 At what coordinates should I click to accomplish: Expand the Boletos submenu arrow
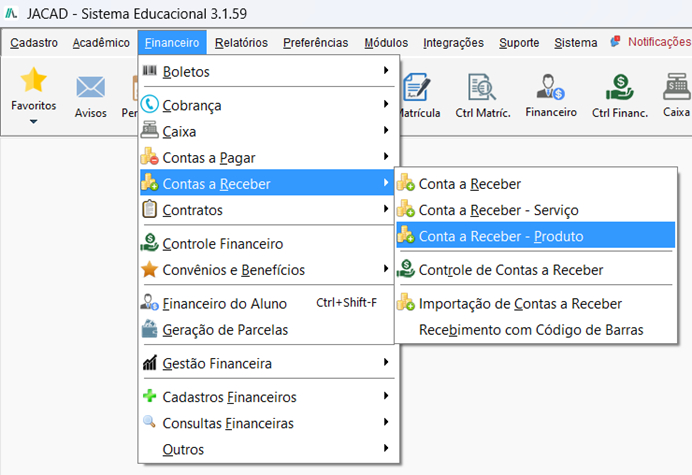386,70
